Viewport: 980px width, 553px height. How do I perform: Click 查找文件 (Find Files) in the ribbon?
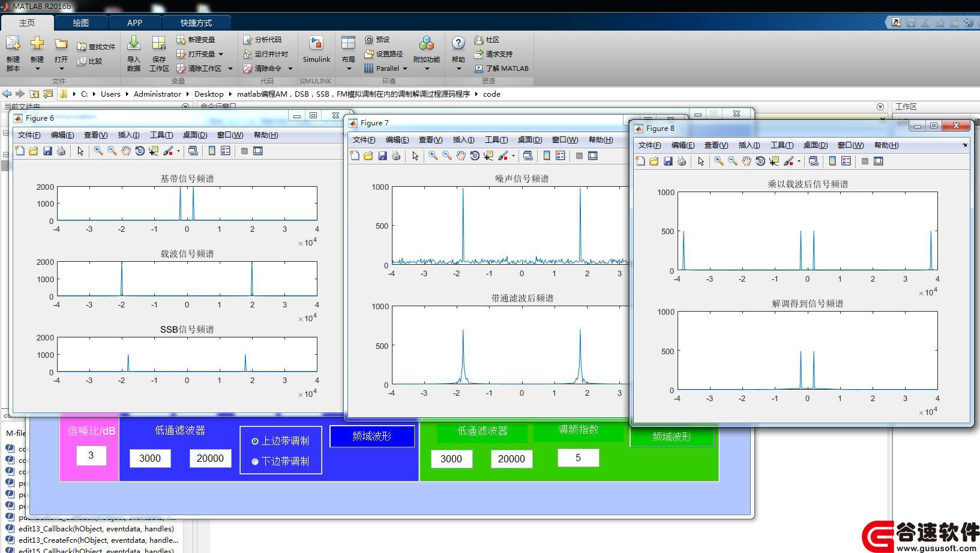coord(96,47)
